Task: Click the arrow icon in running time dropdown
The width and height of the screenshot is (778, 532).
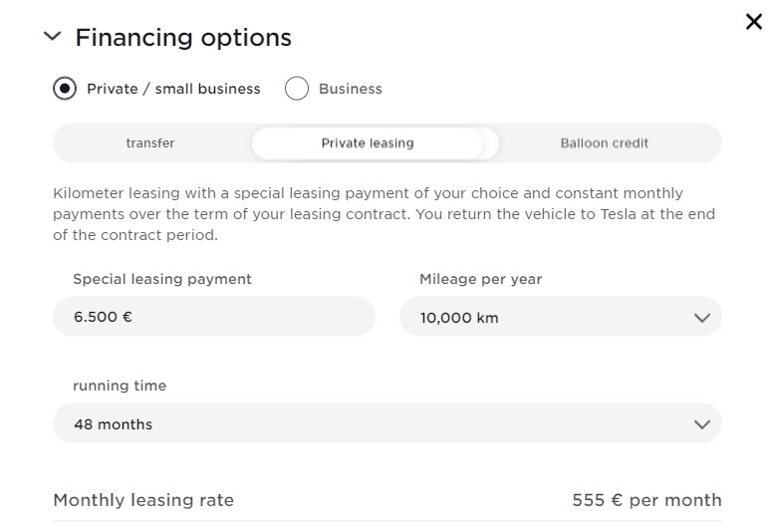Action: 701,424
